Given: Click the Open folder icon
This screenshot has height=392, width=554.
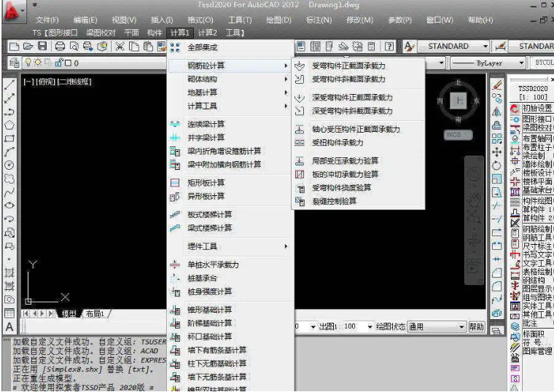Looking at the screenshot, I should click(28, 46).
